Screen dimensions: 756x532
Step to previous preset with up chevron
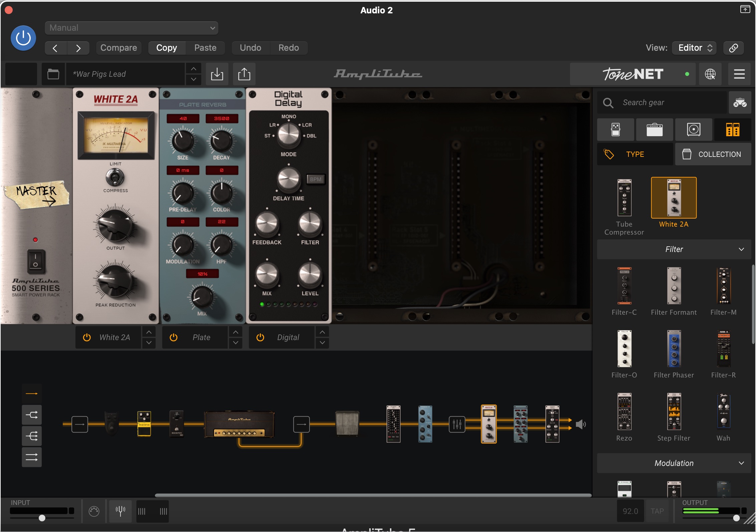coord(193,68)
